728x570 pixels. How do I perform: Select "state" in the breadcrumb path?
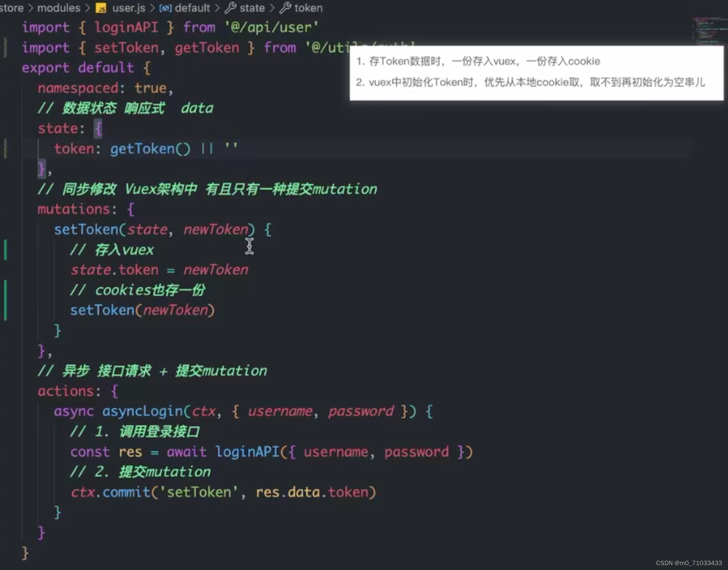click(252, 7)
